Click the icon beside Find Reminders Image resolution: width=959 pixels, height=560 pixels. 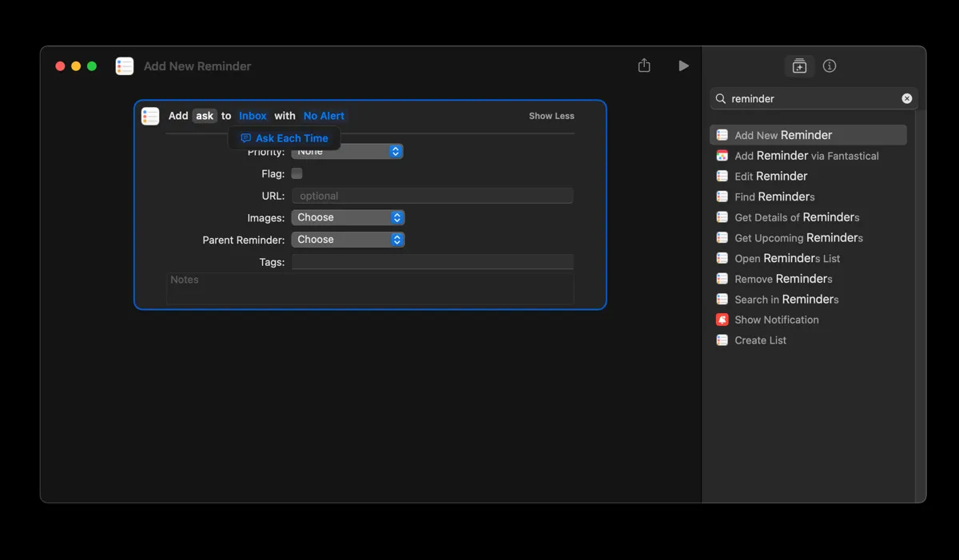[x=722, y=197]
